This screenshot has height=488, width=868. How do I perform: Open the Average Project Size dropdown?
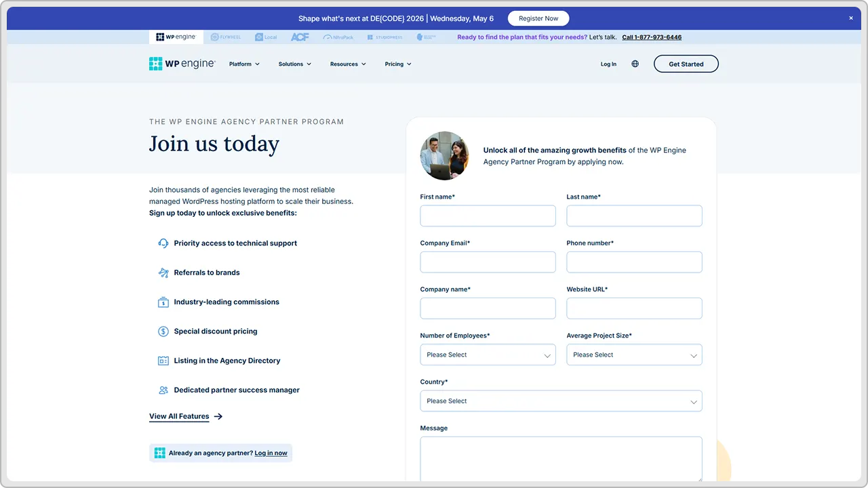pyautogui.click(x=635, y=354)
